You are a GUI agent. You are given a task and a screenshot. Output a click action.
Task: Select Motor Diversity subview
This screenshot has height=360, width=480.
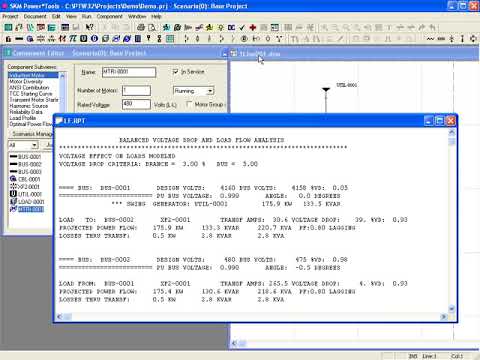pyautogui.click(x=26, y=81)
